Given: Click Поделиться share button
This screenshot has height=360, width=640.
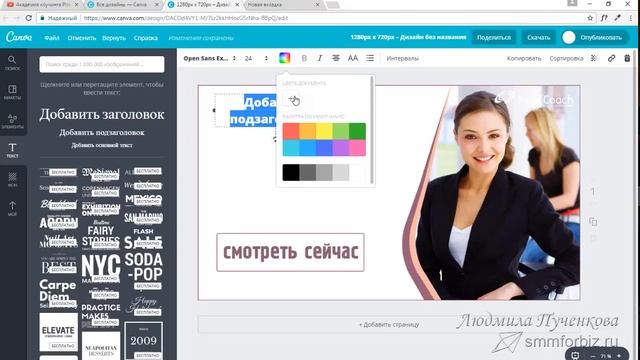Looking at the screenshot, I should click(x=494, y=37).
